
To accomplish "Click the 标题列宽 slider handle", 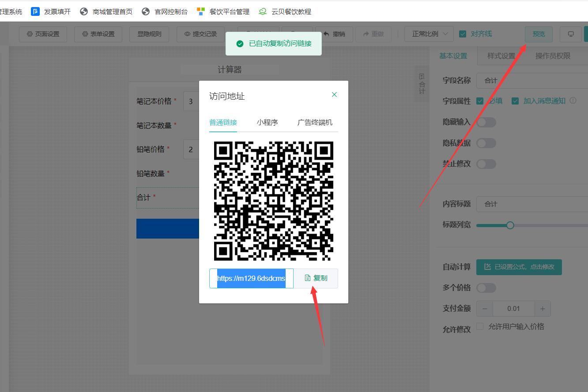I will coord(510,225).
